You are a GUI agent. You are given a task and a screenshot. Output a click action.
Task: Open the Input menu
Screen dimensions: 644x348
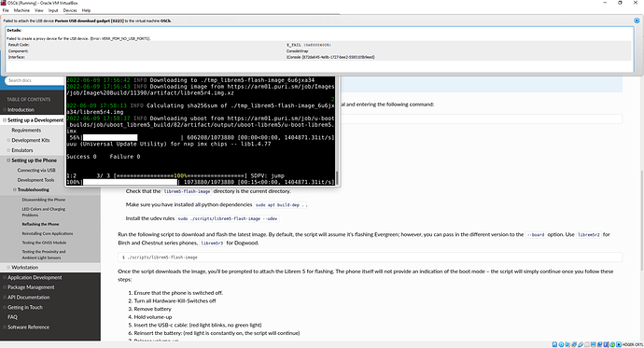[53, 10]
